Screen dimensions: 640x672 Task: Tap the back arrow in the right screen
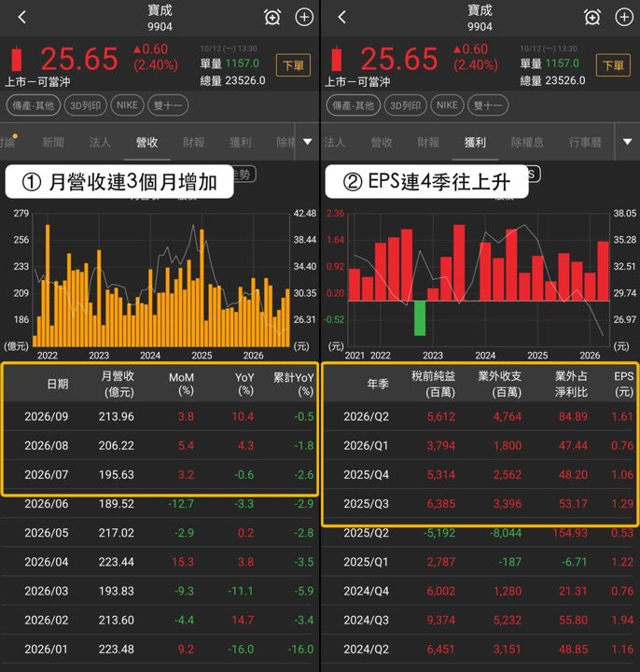[341, 17]
